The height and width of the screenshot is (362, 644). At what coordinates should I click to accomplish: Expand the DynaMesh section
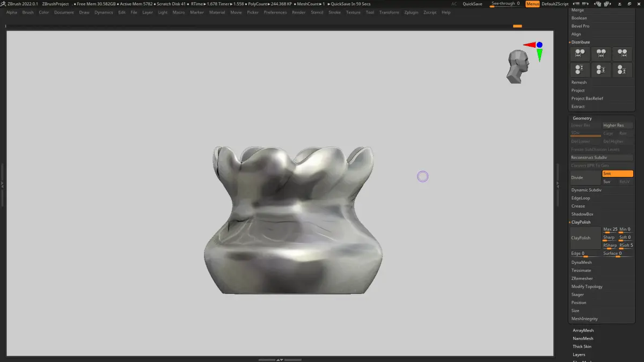582,262
